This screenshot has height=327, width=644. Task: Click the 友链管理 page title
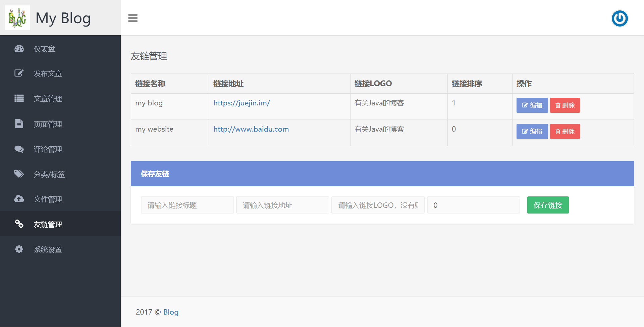[149, 56]
